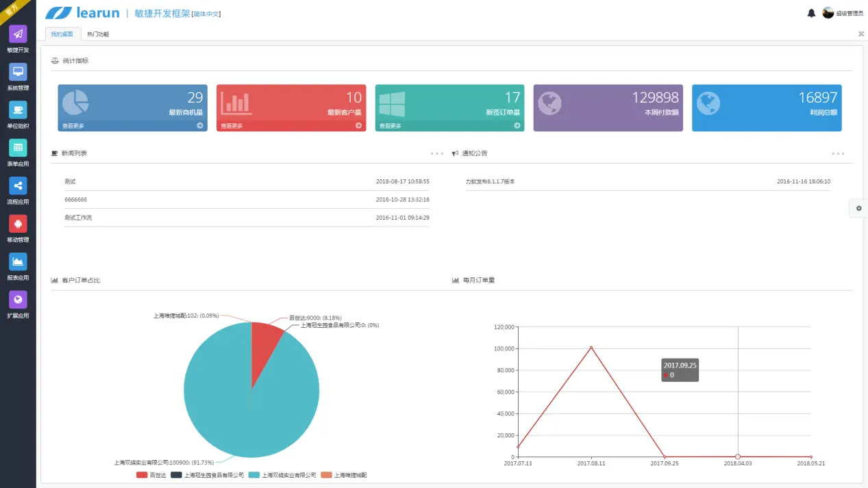Expand the 新闻列表 more-options dots

pyautogui.click(x=437, y=153)
